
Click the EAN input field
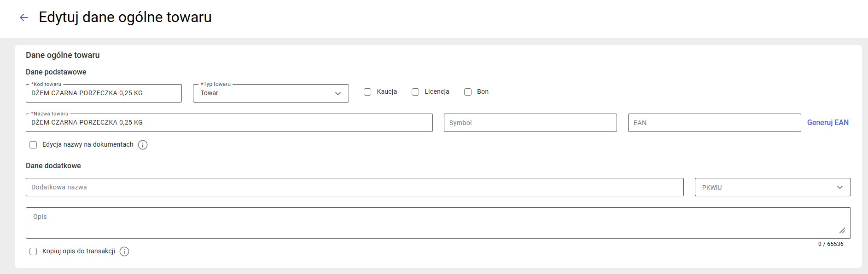(x=714, y=123)
